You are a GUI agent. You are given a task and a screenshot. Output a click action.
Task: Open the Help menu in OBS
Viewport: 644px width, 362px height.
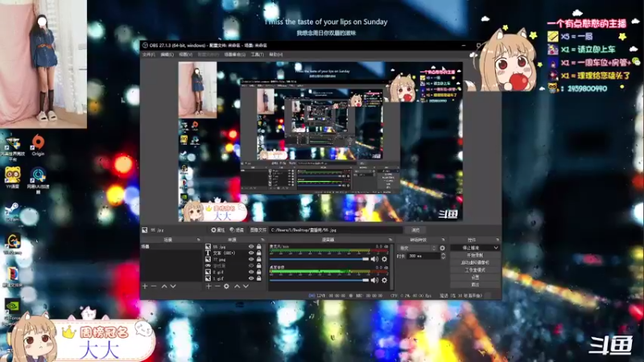275,54
